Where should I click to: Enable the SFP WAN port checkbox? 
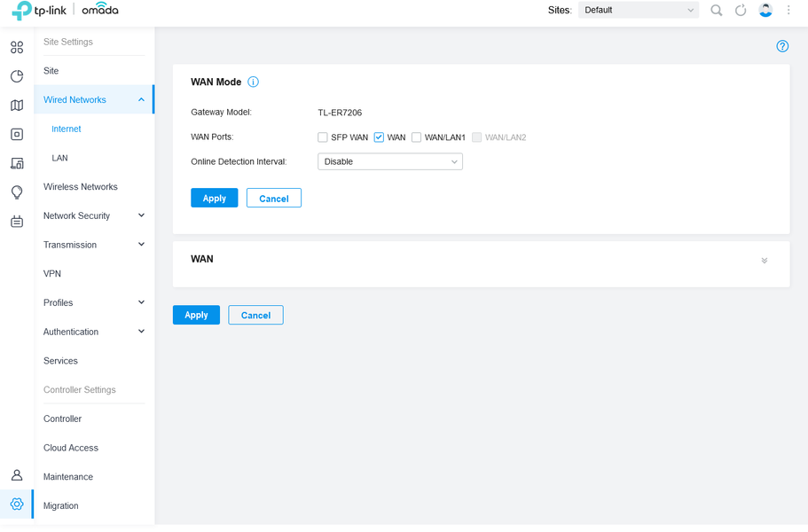tap(323, 137)
